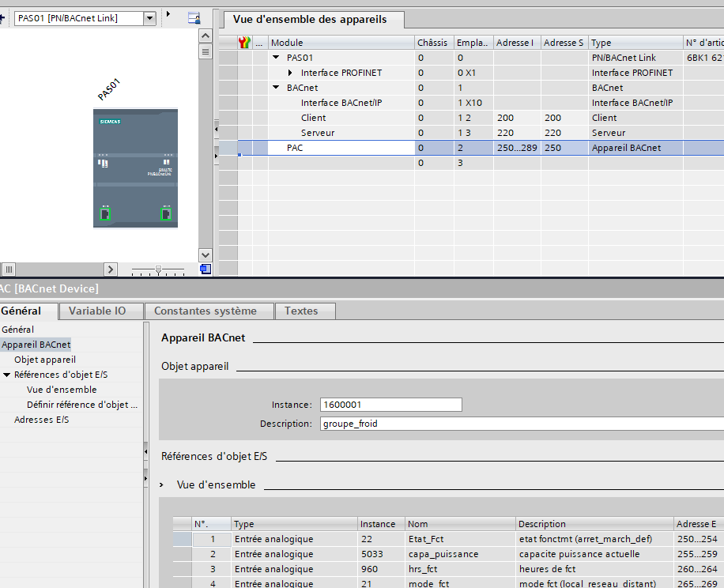
Task: Click the device view options icon
Action: (x=194, y=18)
